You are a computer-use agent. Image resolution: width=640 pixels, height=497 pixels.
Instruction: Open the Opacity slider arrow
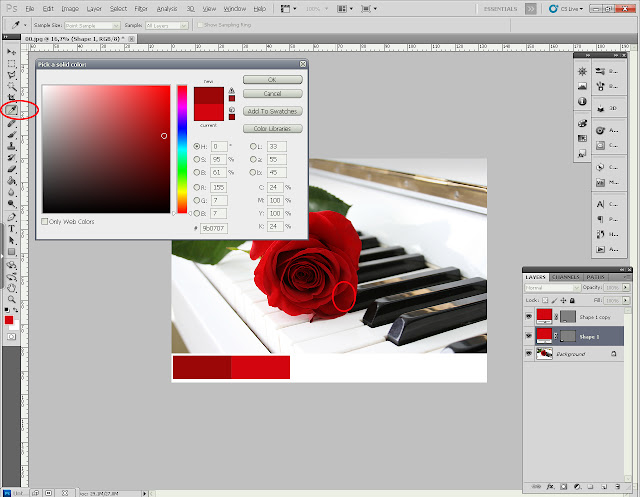[625, 288]
